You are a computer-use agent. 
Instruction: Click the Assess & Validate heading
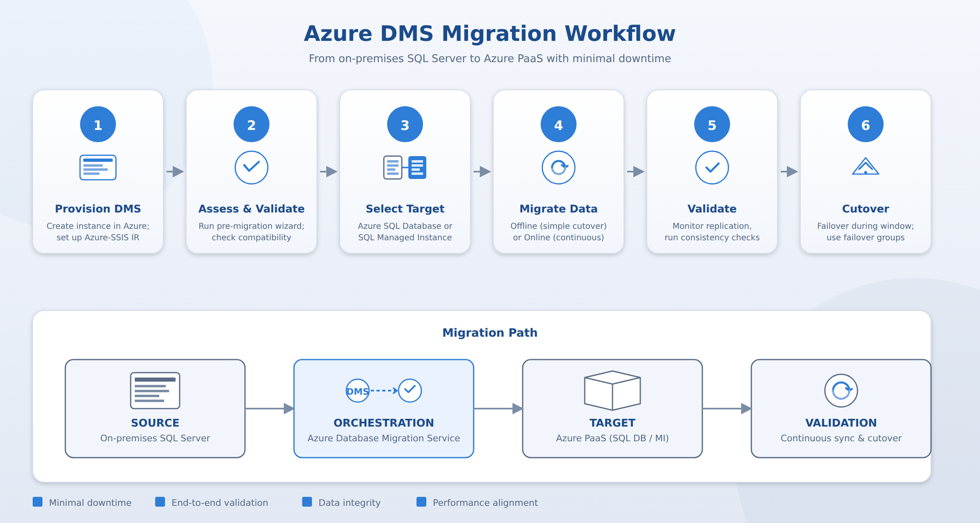252,209
